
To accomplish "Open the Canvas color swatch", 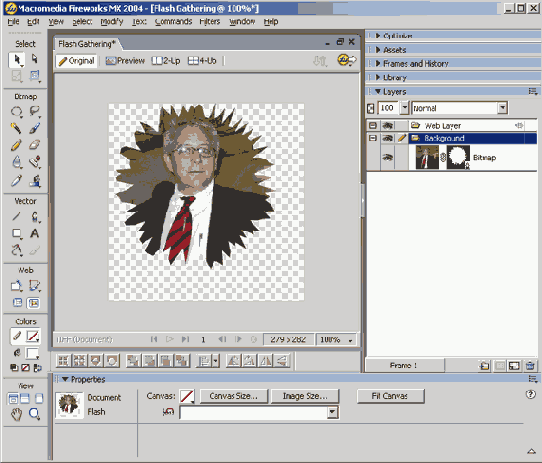I will pyautogui.click(x=187, y=396).
